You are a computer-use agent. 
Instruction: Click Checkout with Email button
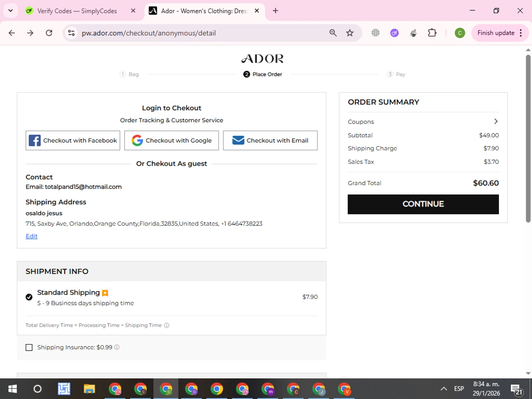pos(270,140)
